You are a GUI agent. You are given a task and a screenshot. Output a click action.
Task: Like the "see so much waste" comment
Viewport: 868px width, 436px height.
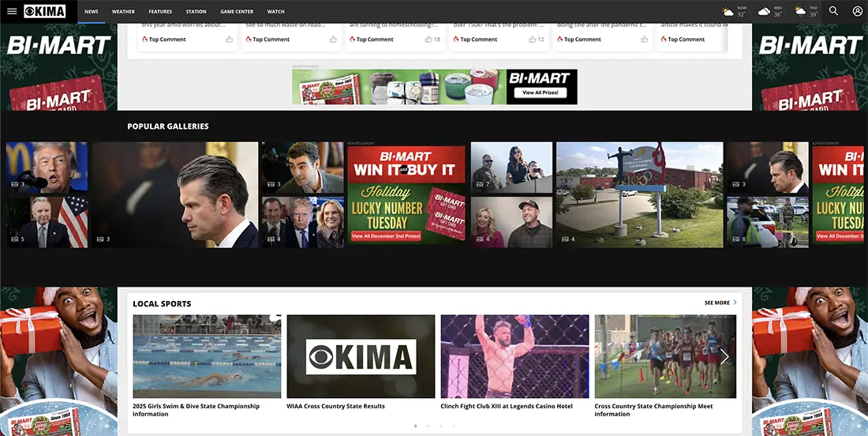(x=333, y=39)
